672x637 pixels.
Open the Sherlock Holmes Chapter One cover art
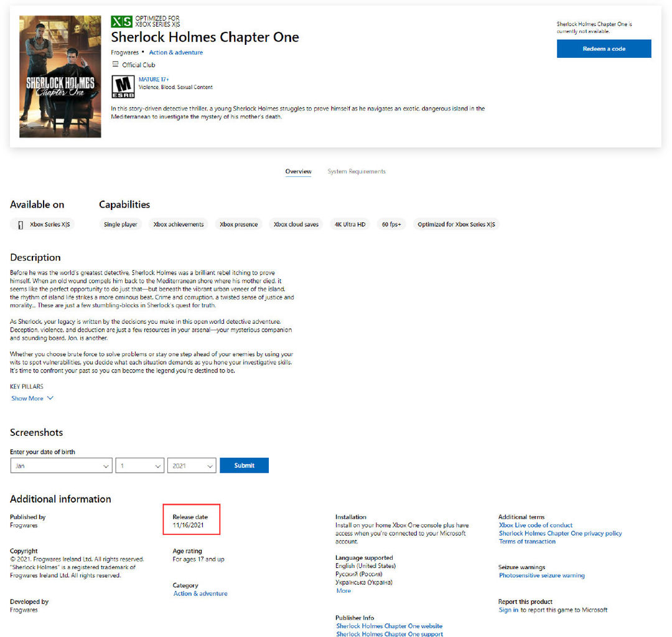(60, 77)
